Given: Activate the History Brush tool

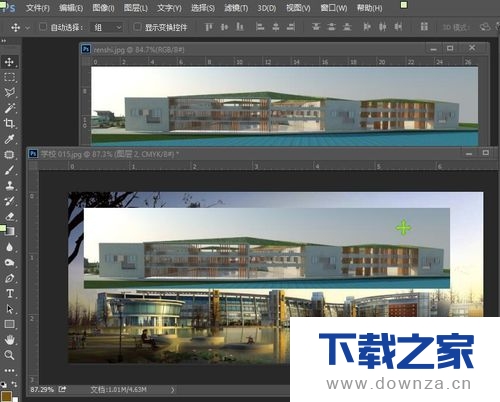Looking at the screenshot, I should 9,201.
